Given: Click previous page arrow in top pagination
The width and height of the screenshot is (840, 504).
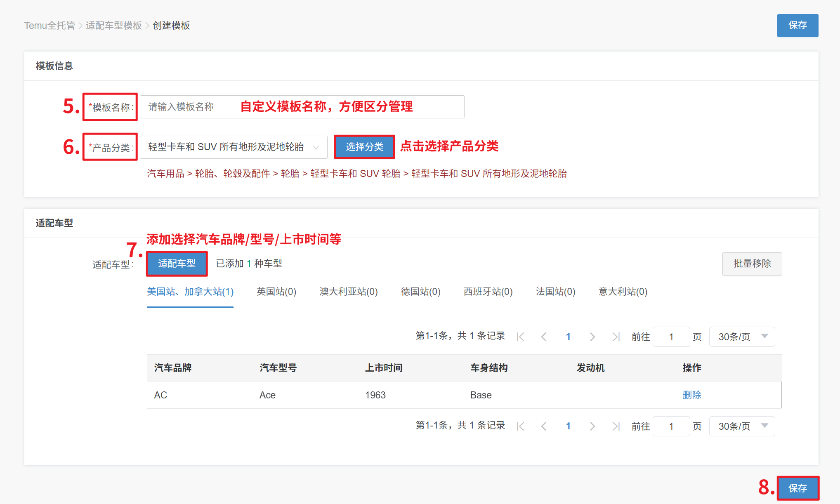Looking at the screenshot, I should (544, 337).
